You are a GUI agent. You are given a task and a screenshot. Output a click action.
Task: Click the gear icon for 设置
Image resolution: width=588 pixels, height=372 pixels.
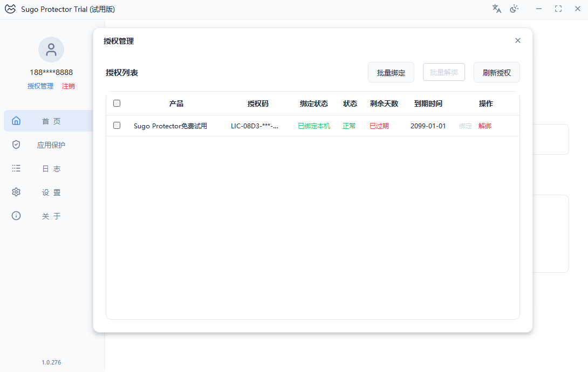pyautogui.click(x=16, y=192)
